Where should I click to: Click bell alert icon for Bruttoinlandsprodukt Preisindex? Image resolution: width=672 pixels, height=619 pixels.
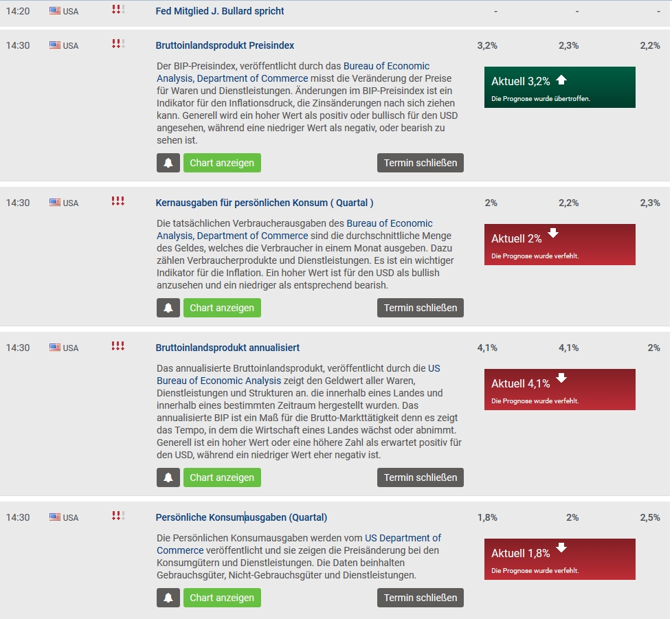pyautogui.click(x=168, y=163)
